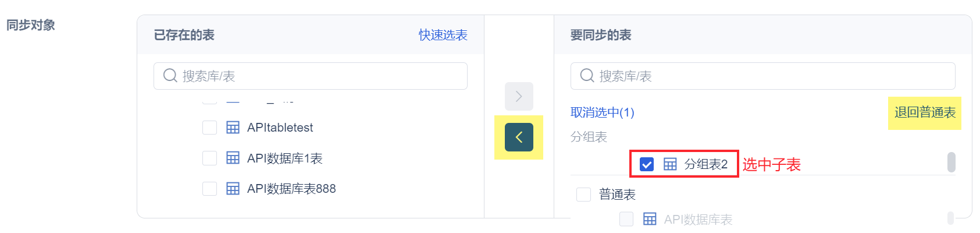Click the APItabletest table icon
Image resolution: width=980 pixels, height=233 pixels.
point(233,128)
